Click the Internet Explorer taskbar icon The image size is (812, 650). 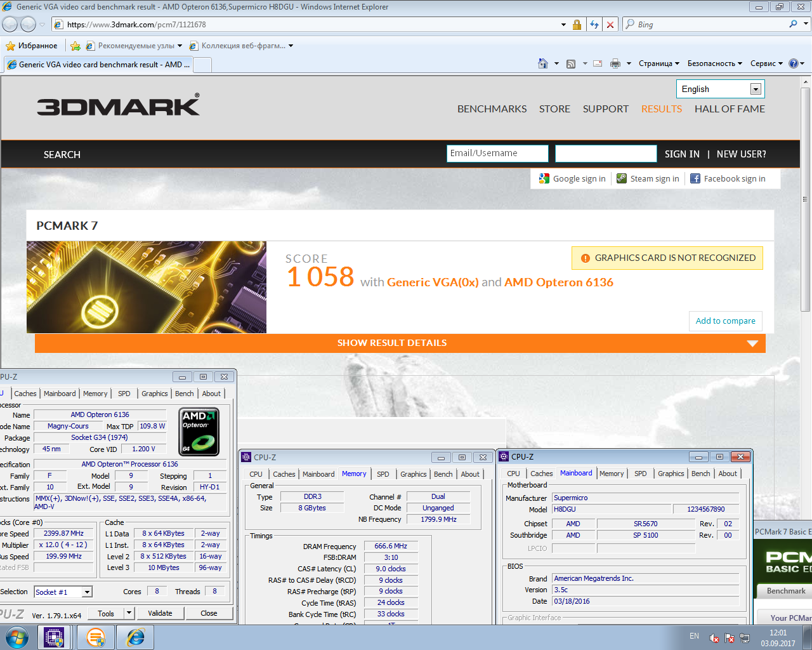[136, 637]
